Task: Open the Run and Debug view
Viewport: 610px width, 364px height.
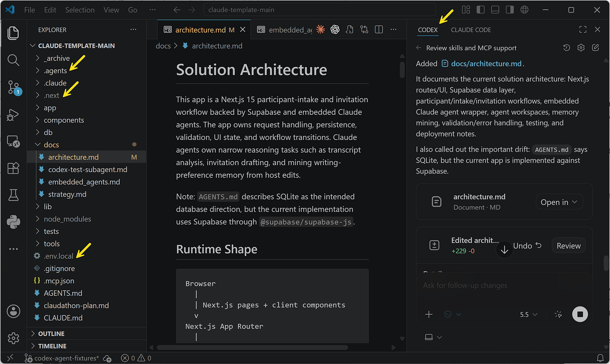Action: 13,115
